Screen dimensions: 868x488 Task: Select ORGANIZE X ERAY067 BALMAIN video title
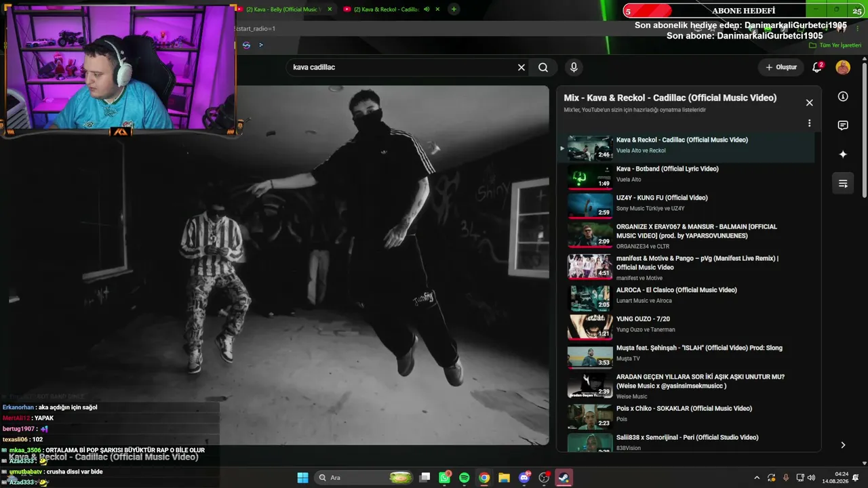pos(696,231)
